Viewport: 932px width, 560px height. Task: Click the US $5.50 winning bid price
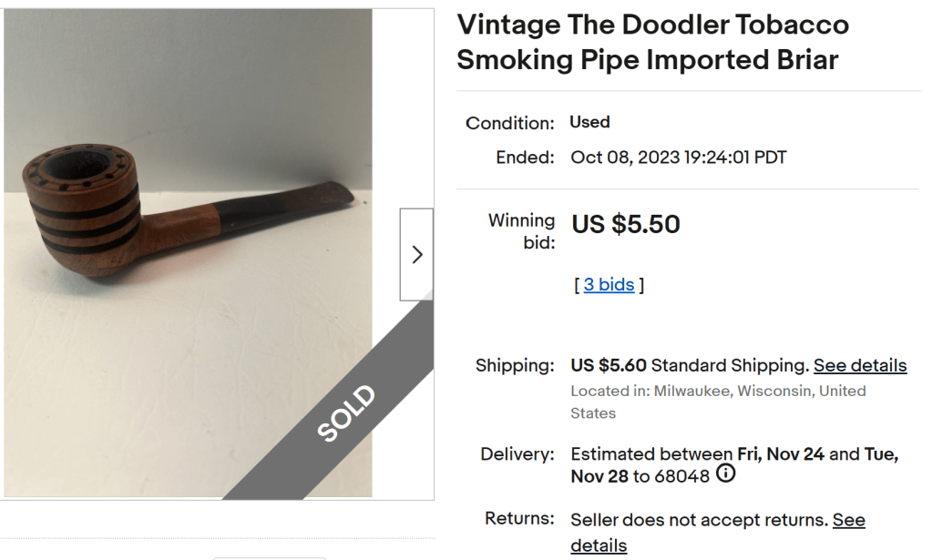coord(626,224)
